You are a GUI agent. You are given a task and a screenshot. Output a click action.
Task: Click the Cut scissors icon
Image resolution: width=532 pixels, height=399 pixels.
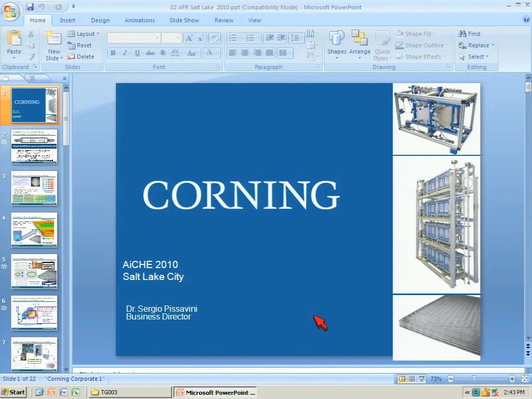pos(31,34)
